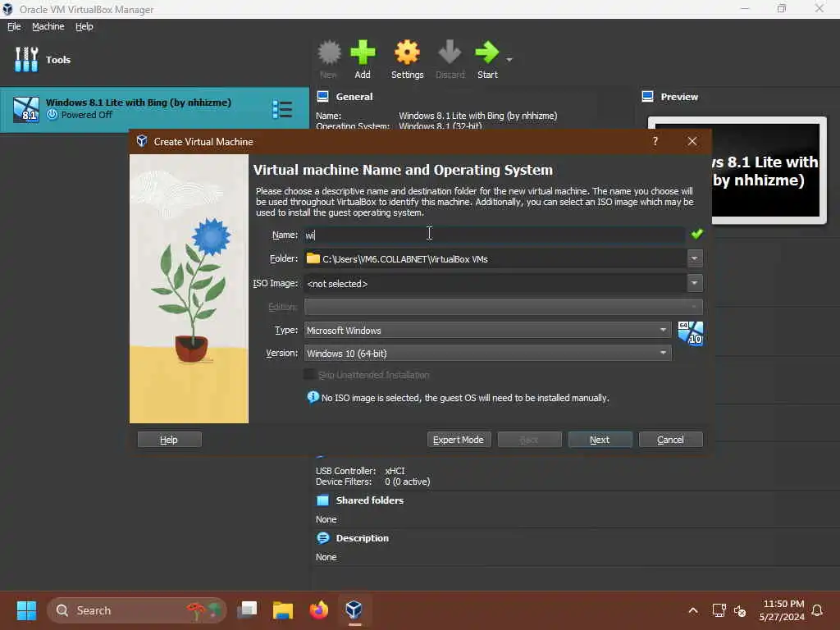Click the disabled Back button
Screen dimensions: 840x630
pos(529,440)
